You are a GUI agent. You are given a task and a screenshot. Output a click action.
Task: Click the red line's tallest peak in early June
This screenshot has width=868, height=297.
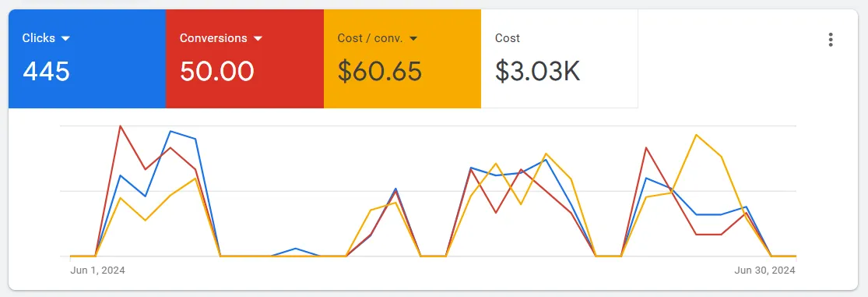click(120, 126)
